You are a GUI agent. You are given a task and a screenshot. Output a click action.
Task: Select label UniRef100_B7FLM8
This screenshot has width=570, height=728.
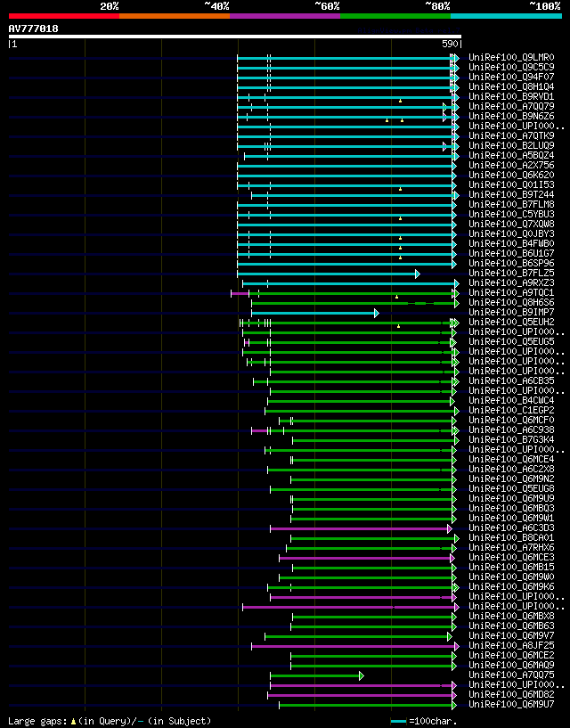(511, 205)
